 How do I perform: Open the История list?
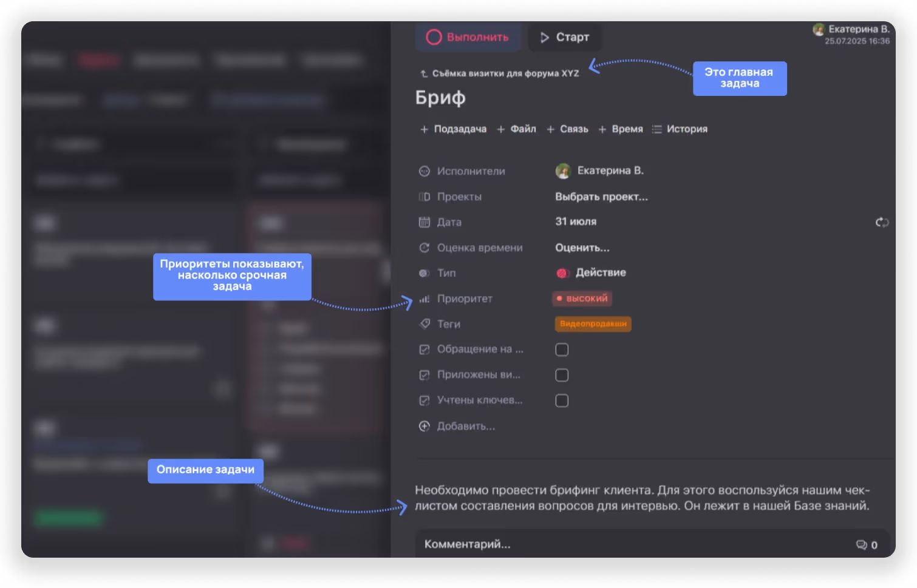(x=680, y=129)
